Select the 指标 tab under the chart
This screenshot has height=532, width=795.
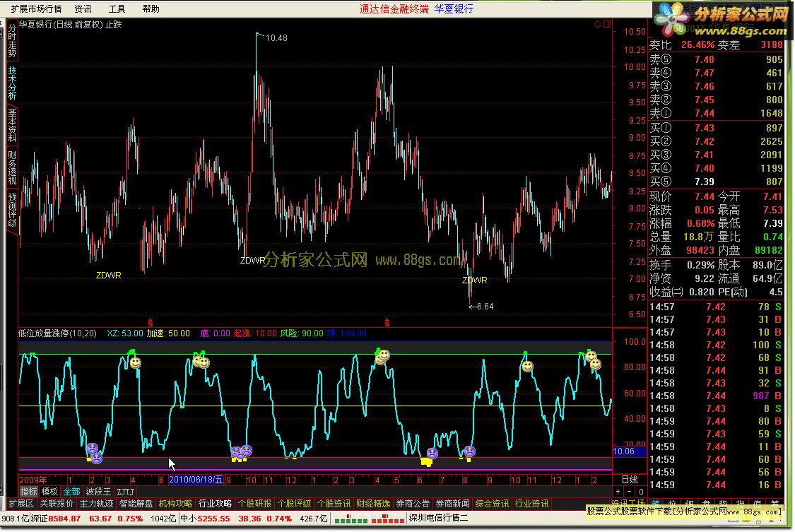28,492
